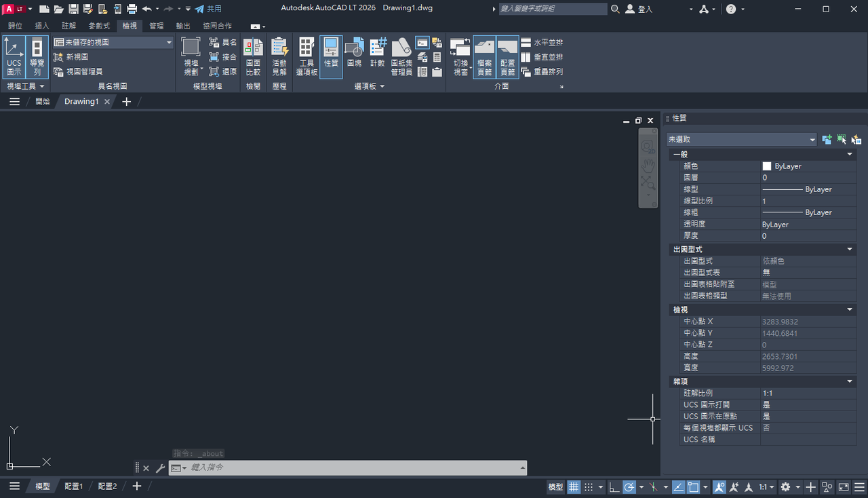
Task: Switch to the 插入 ribbon tab
Action: pos(42,26)
